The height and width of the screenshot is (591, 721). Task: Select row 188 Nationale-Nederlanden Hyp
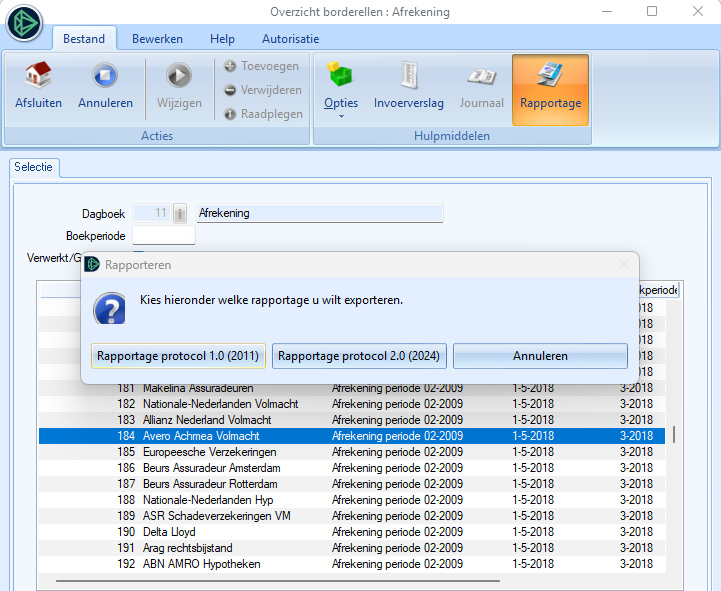point(352,500)
